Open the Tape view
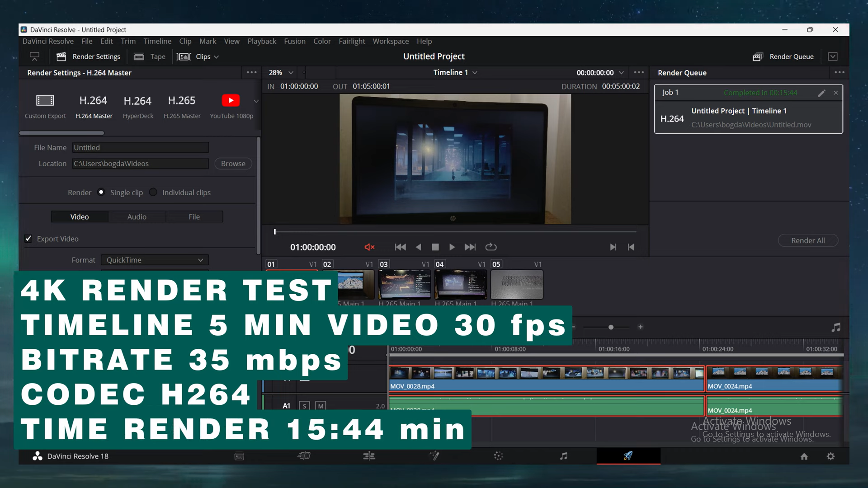This screenshot has width=868, height=488. point(150,56)
